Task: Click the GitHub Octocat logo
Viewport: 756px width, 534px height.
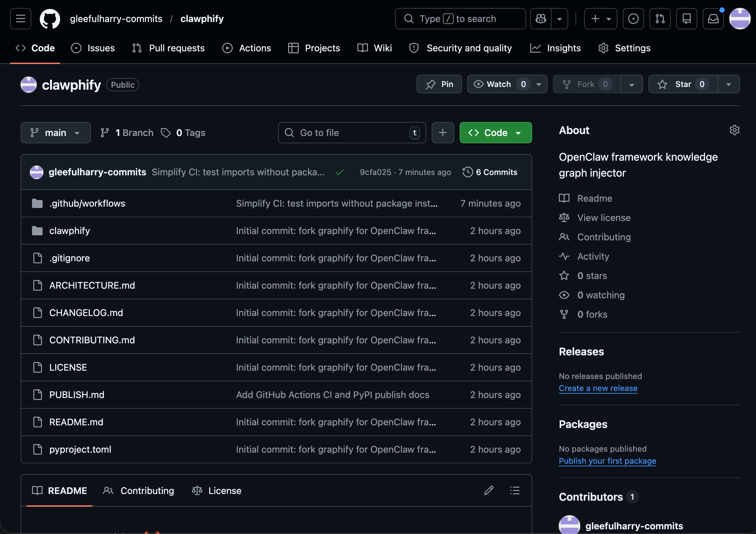Action: pos(50,19)
